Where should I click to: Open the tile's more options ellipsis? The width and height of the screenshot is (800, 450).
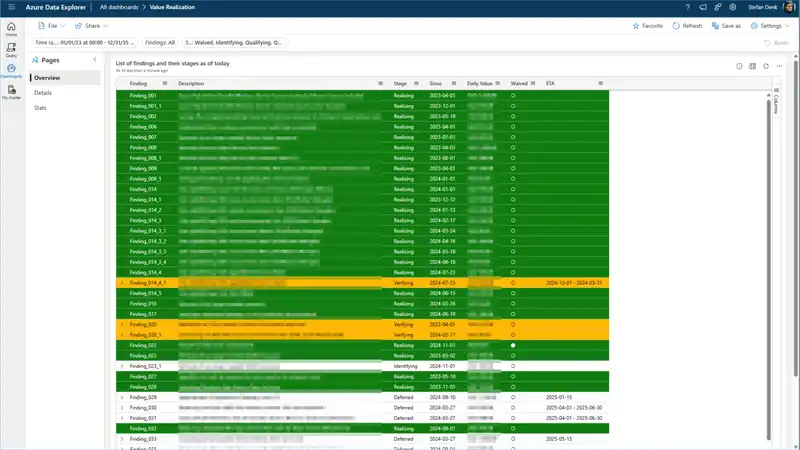pos(777,66)
